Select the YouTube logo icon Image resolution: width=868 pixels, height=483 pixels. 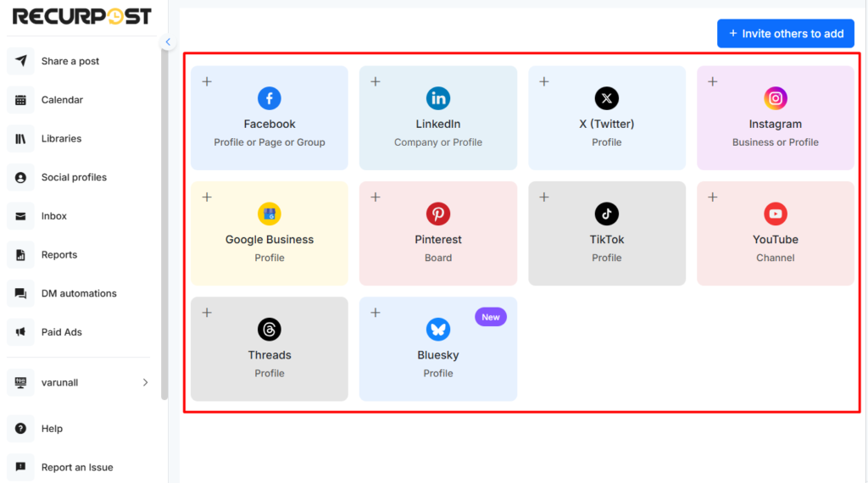(x=776, y=214)
